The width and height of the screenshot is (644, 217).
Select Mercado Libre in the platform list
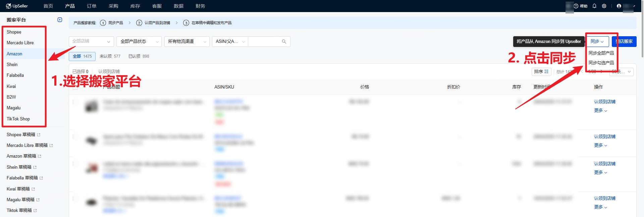click(x=20, y=43)
